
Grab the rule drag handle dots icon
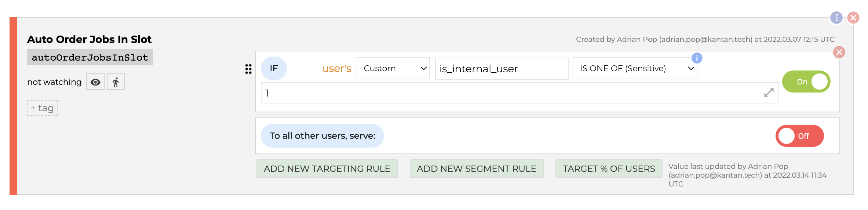click(248, 69)
